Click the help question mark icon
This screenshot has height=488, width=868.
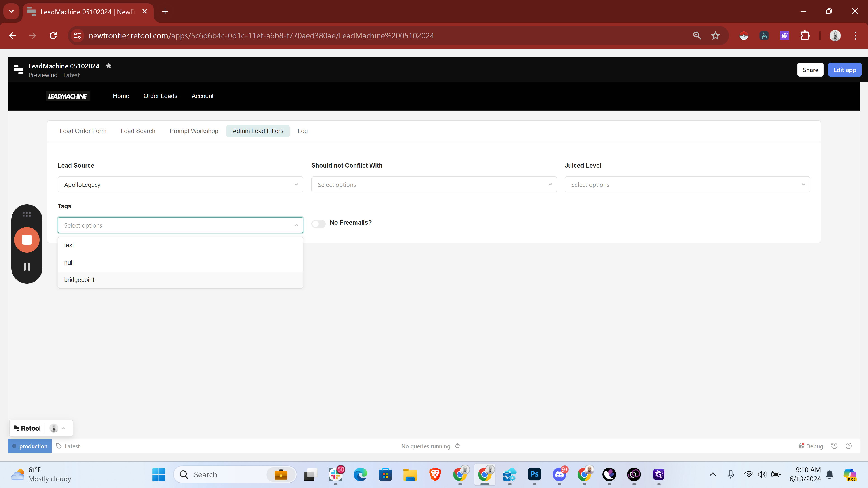point(849,446)
